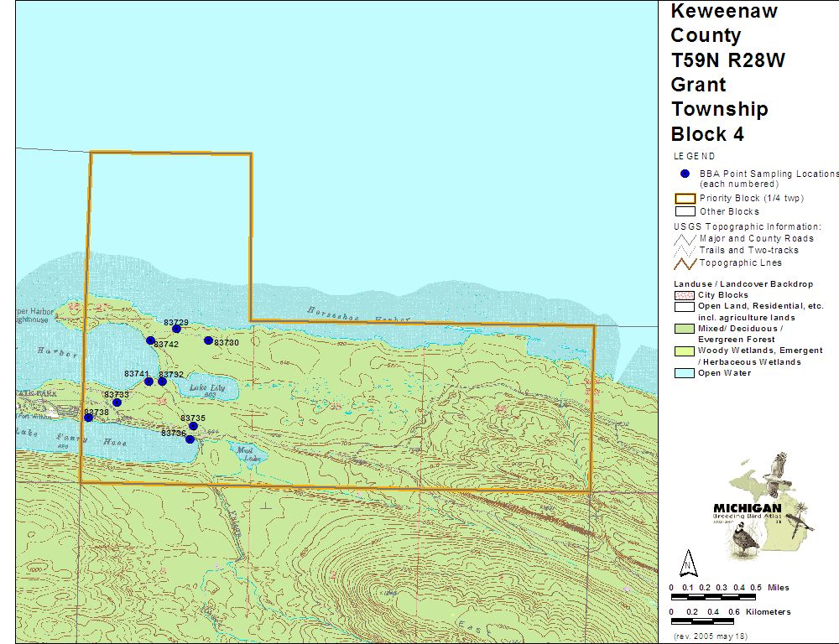Click sampling location 83742 marker

click(x=150, y=340)
